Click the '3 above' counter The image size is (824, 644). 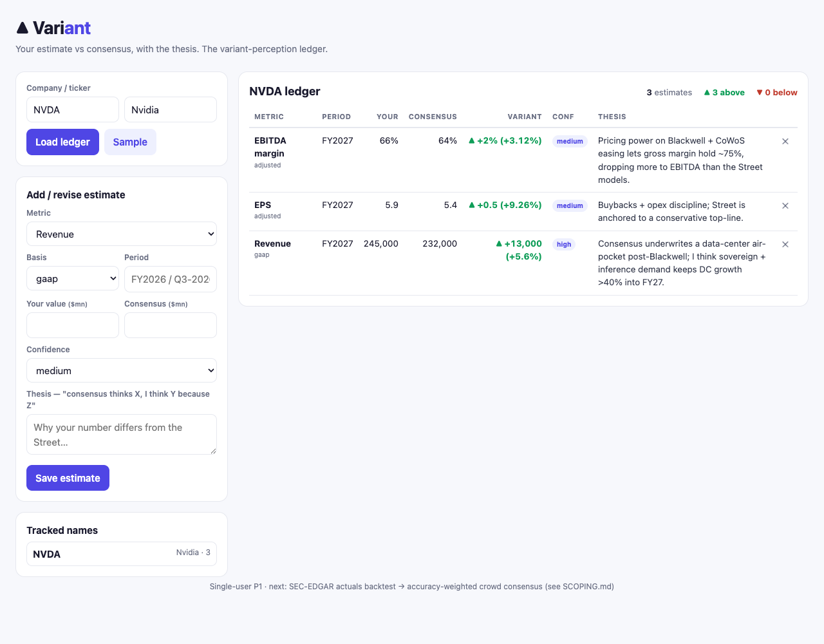[x=724, y=92]
